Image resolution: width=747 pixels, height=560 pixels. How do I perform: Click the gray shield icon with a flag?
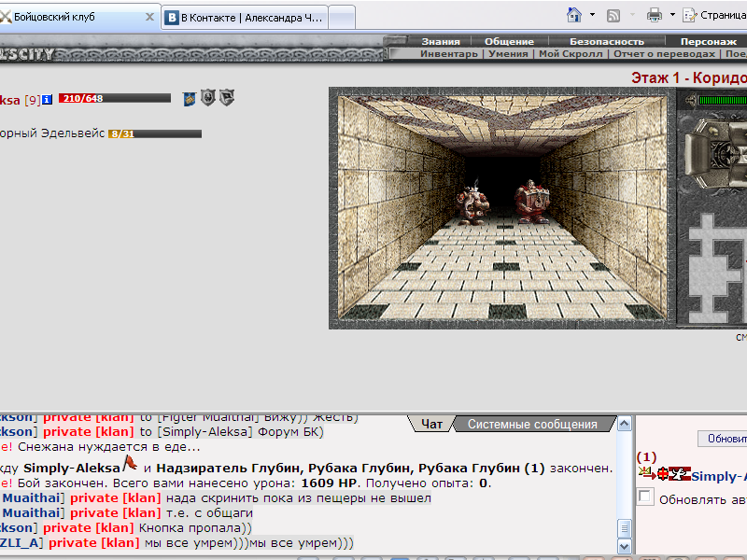(x=227, y=98)
